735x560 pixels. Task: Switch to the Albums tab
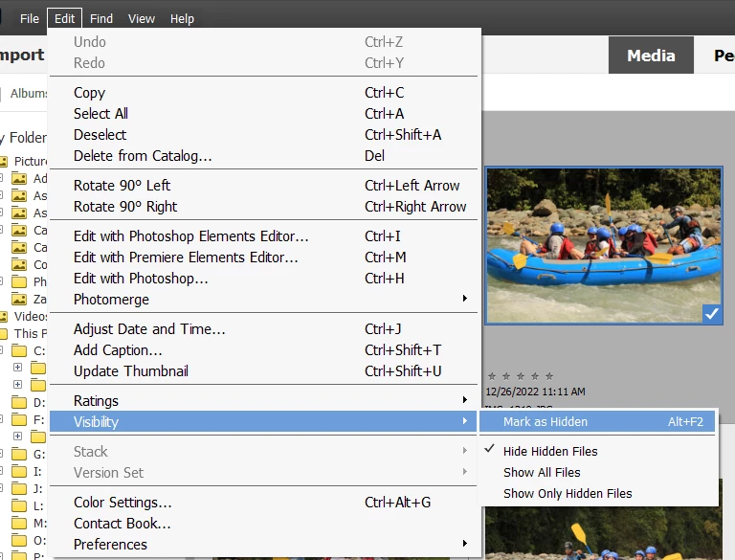pyautogui.click(x=28, y=94)
